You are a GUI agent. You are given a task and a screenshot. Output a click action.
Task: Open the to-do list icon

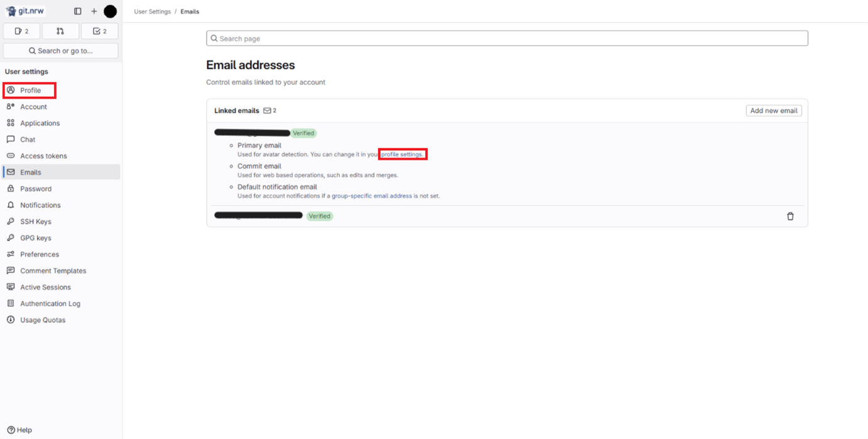(x=99, y=30)
